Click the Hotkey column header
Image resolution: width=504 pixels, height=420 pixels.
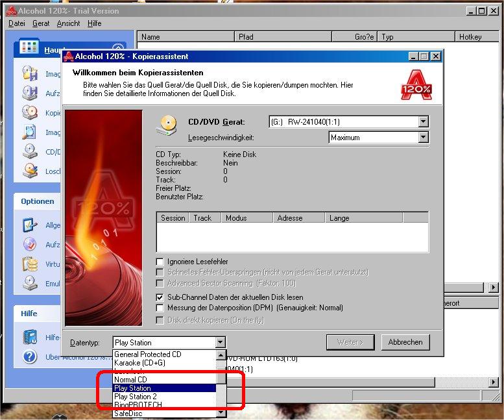[477, 36]
